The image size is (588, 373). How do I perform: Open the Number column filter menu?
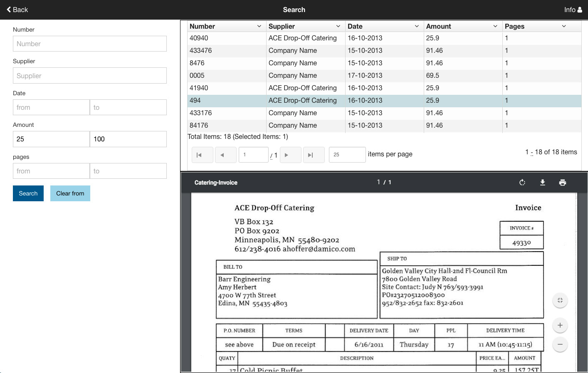coord(259,26)
